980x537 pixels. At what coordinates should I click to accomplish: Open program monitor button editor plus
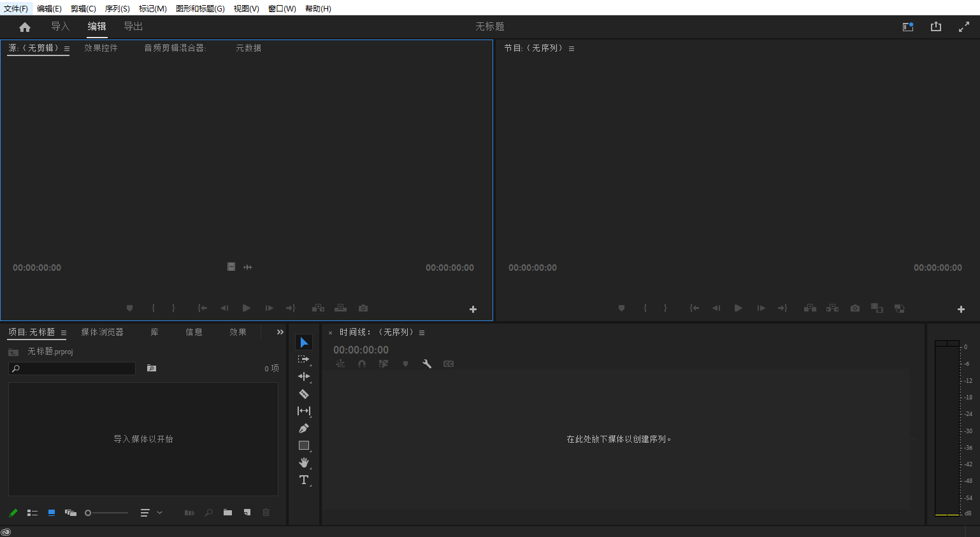click(x=961, y=309)
